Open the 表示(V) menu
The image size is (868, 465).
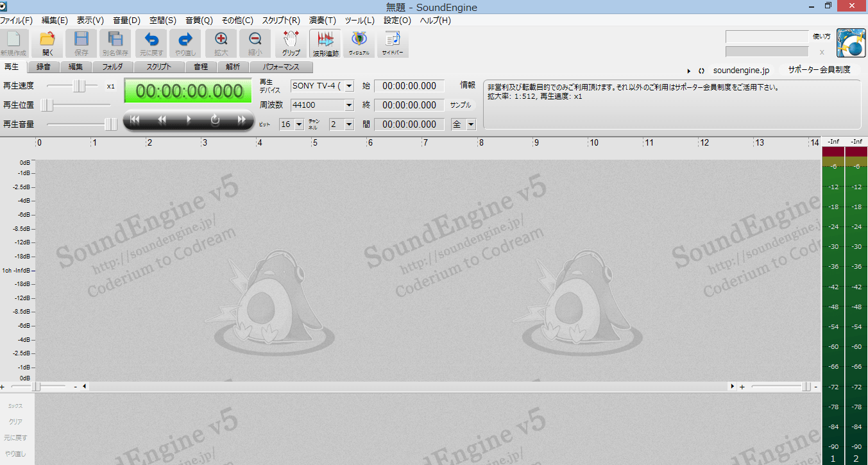[90, 21]
